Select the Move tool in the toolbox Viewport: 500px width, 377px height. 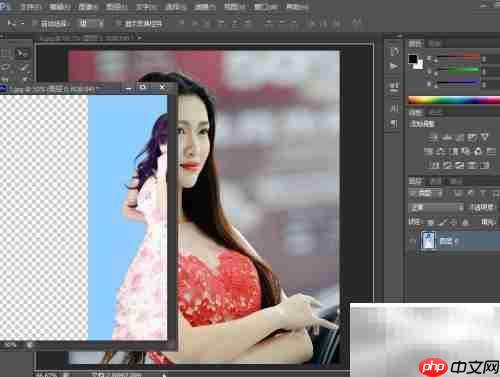[x=22, y=53]
